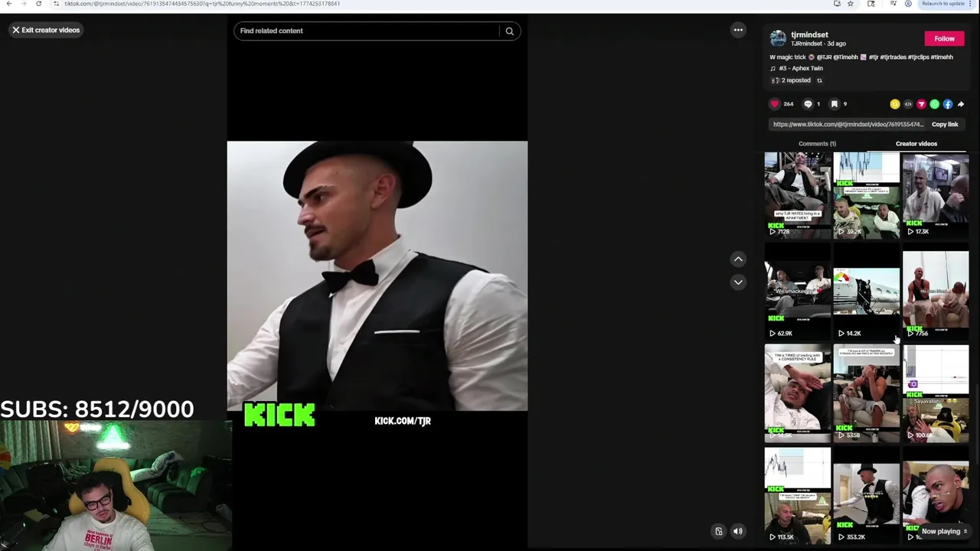Click the browser install app icon
Viewport: 980px width, 551px height.
(x=837, y=4)
